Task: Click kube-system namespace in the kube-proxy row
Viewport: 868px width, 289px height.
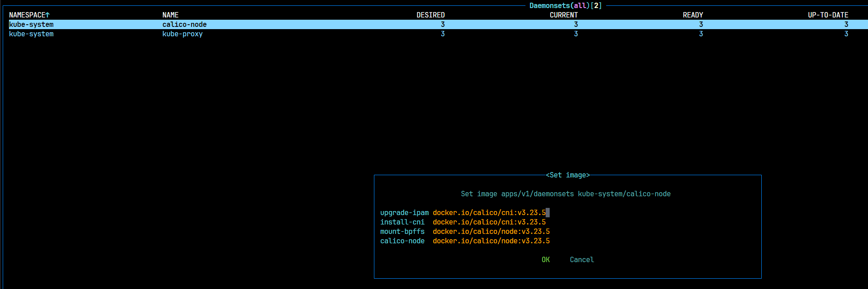Action: [31, 34]
